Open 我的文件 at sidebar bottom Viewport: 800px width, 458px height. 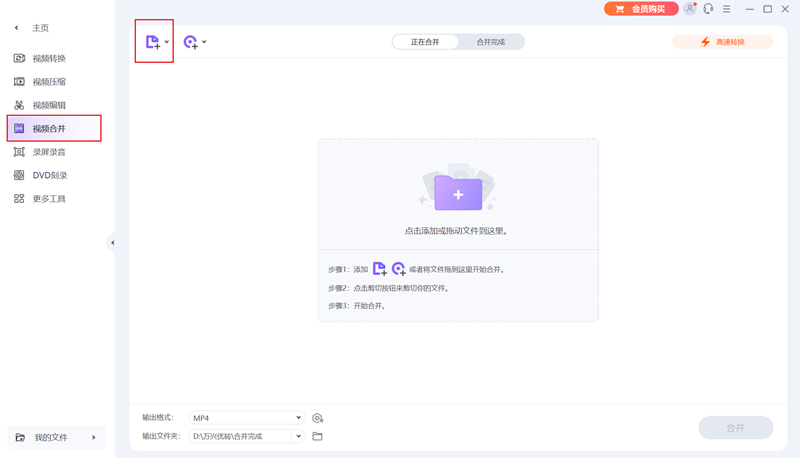(56, 437)
